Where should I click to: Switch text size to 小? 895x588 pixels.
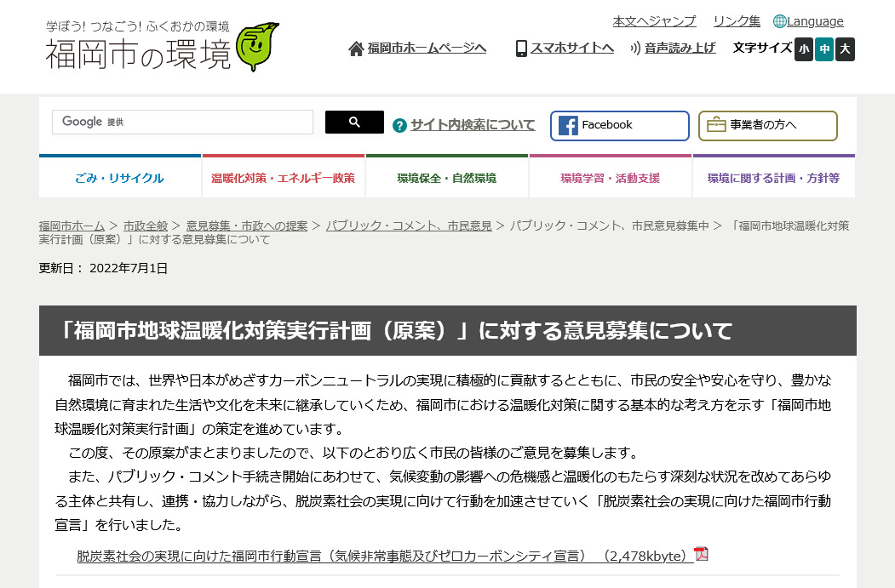click(x=803, y=49)
